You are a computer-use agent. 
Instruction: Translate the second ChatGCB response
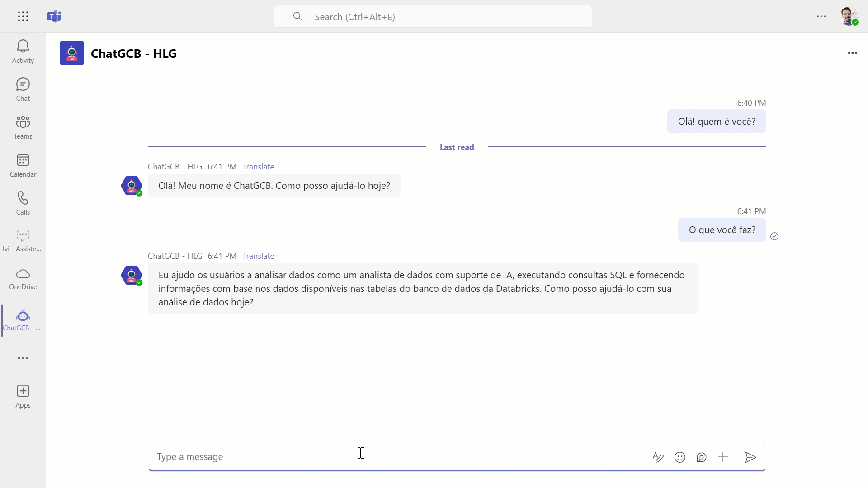(258, 256)
